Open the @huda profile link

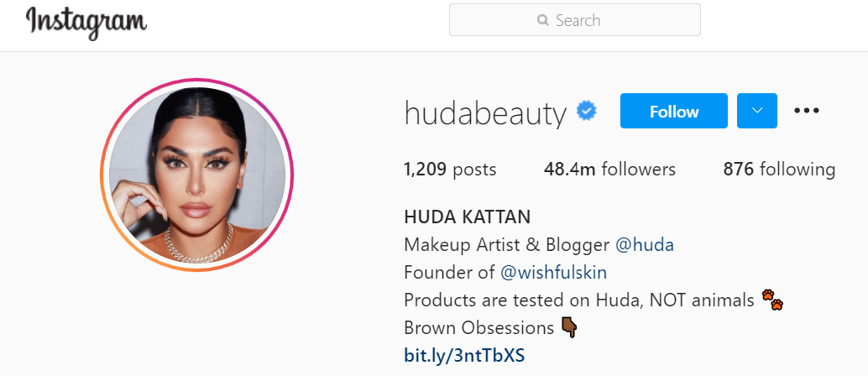[x=645, y=245]
